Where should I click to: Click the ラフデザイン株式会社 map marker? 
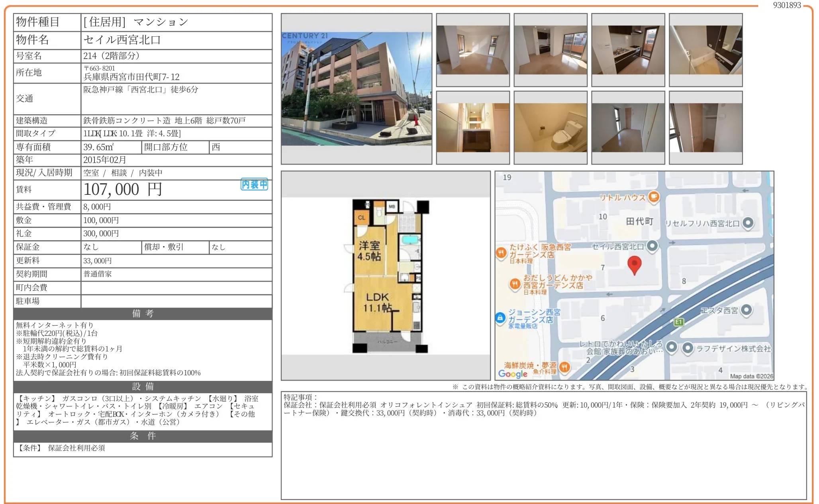(688, 348)
